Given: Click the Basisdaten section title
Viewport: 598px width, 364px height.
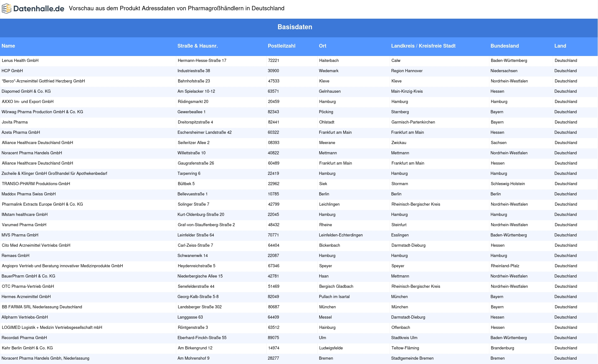Looking at the screenshot, I should coord(295,27).
